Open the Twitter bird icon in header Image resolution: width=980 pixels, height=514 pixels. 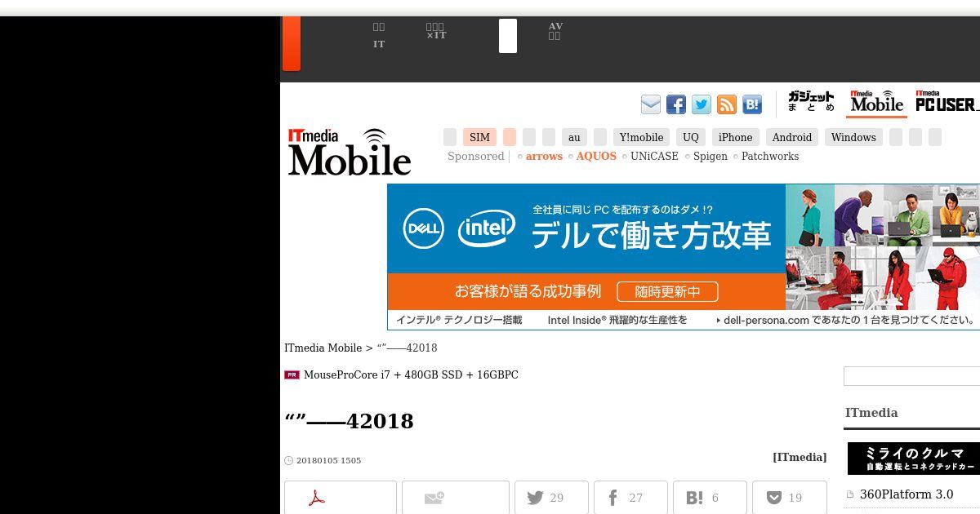[x=702, y=104]
